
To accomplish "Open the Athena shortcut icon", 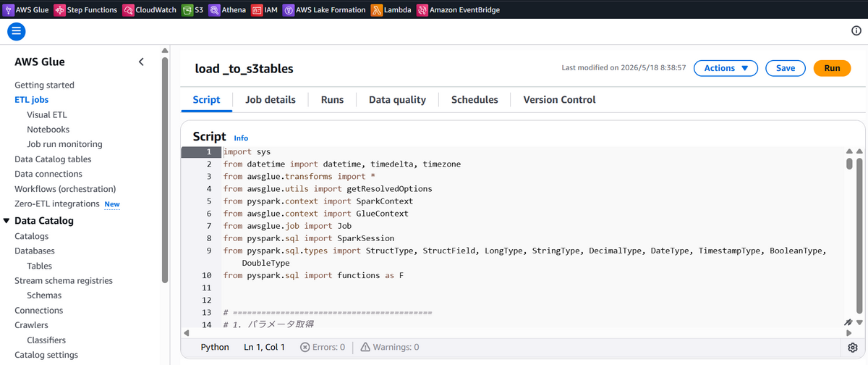I will click(x=214, y=10).
